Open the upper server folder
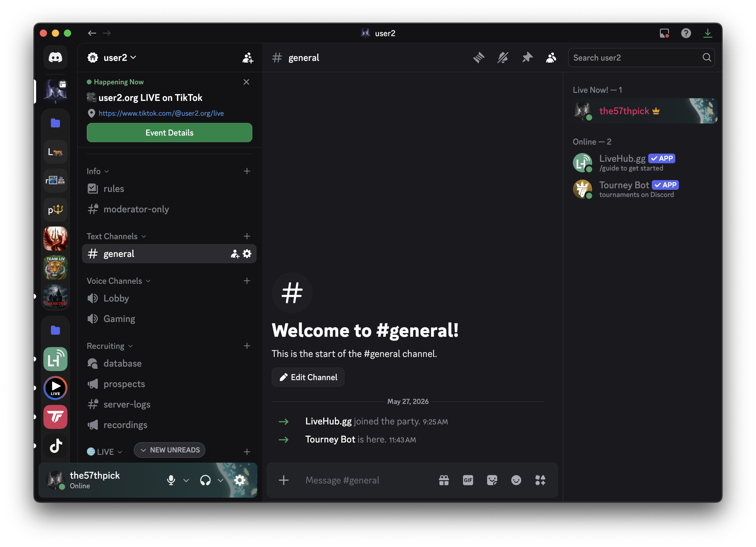The image size is (756, 547). pyautogui.click(x=55, y=123)
